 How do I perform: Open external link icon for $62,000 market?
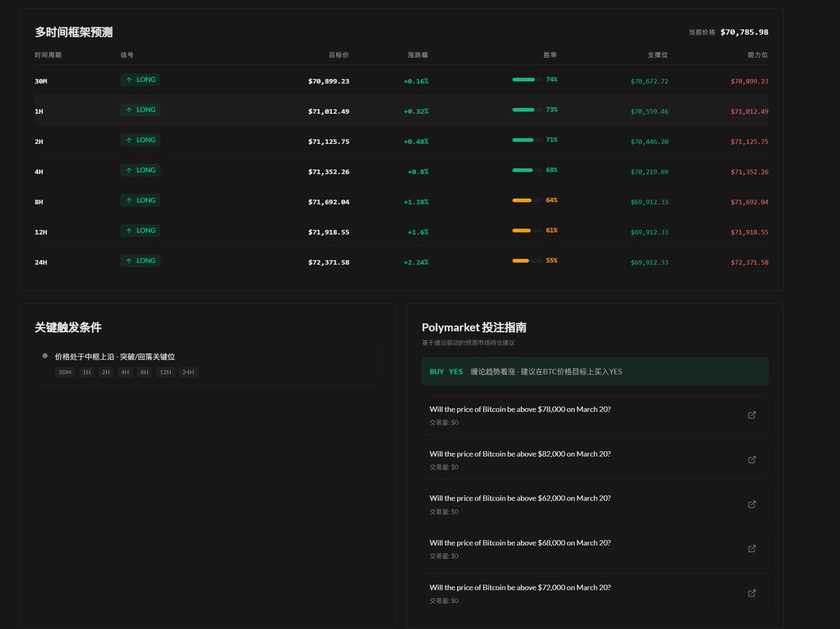point(752,504)
